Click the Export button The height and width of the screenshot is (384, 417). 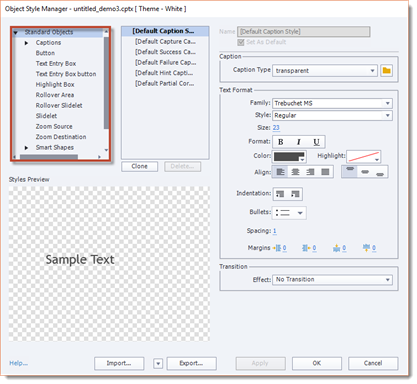(x=191, y=363)
